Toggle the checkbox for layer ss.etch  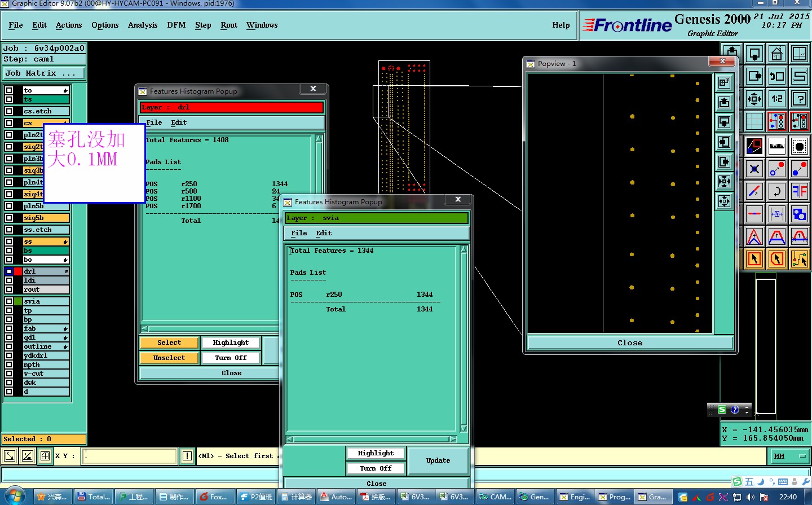click(9, 230)
